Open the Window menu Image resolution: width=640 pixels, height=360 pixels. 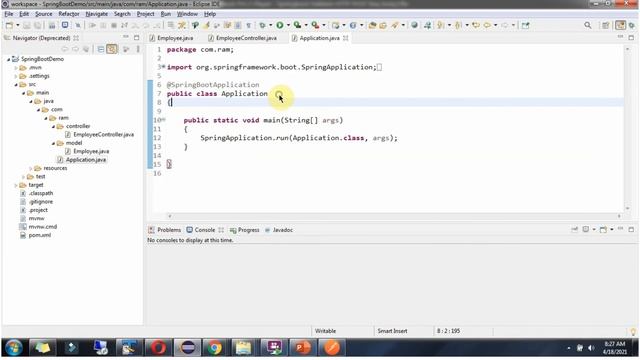coord(187,14)
